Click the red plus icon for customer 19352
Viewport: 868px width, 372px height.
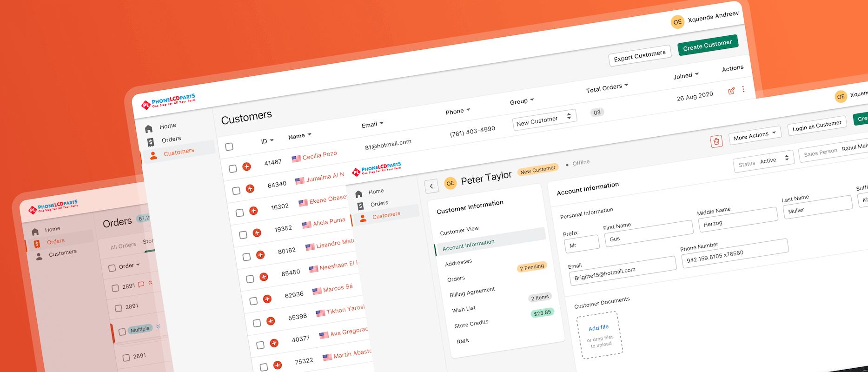(x=257, y=232)
